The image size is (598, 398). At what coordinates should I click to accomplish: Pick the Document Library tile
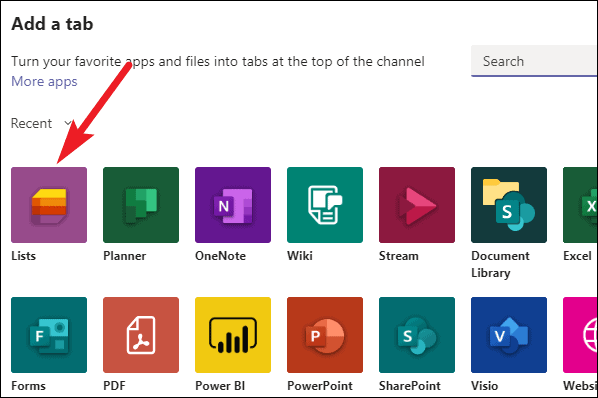[x=509, y=205]
